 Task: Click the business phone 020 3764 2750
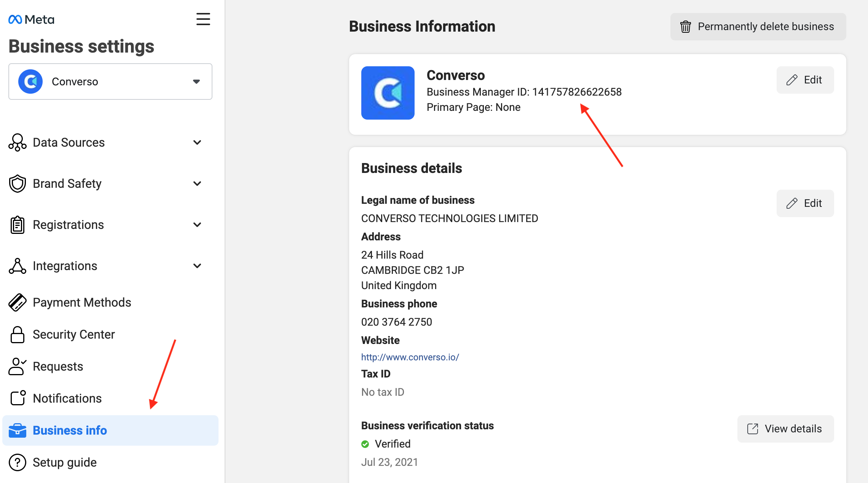[x=397, y=322]
